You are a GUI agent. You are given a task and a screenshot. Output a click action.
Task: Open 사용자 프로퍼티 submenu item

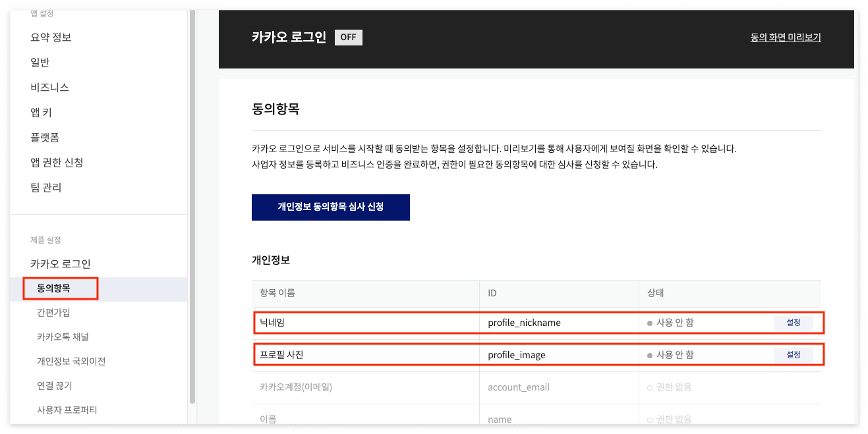pyautogui.click(x=67, y=410)
